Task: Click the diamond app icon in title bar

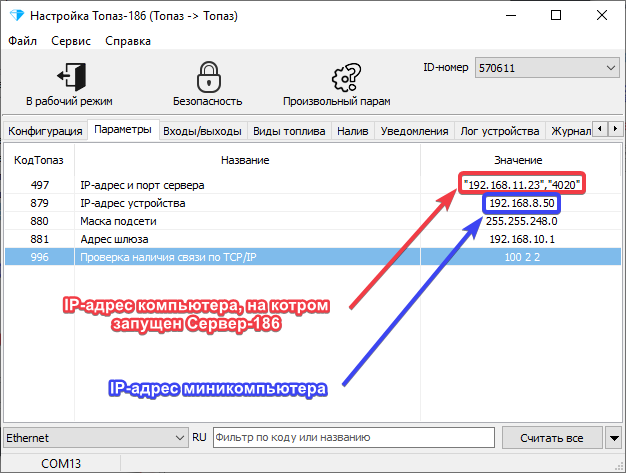Action: point(17,16)
